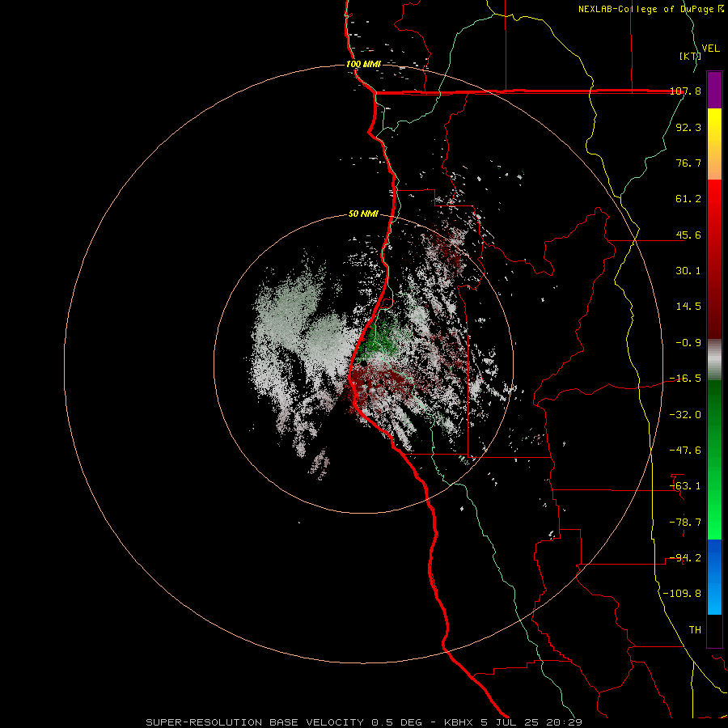Select the 45.6 value on velocity scale
Screen dimensions: 728x728
[x=688, y=235]
